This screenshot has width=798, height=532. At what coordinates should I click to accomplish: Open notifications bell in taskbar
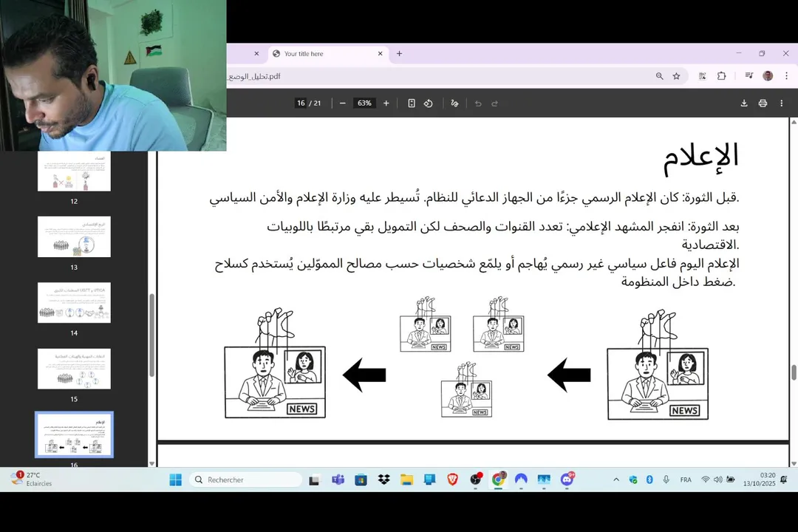point(784,480)
